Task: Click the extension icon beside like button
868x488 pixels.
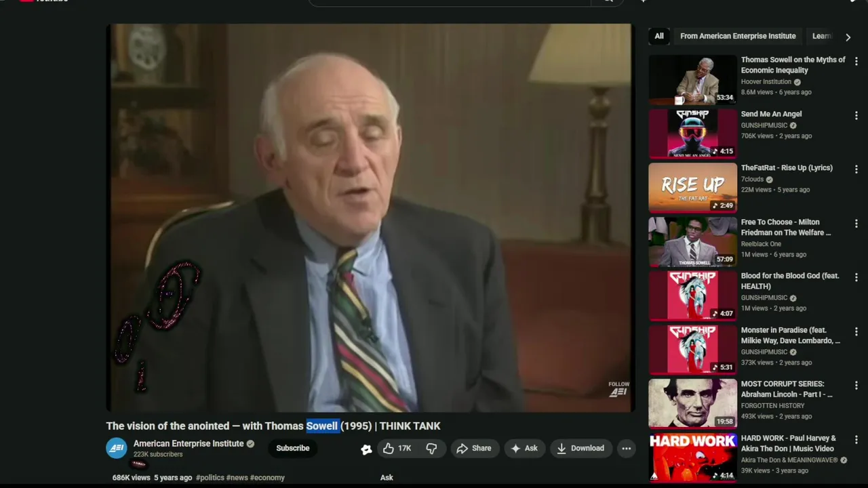Action: point(366,449)
